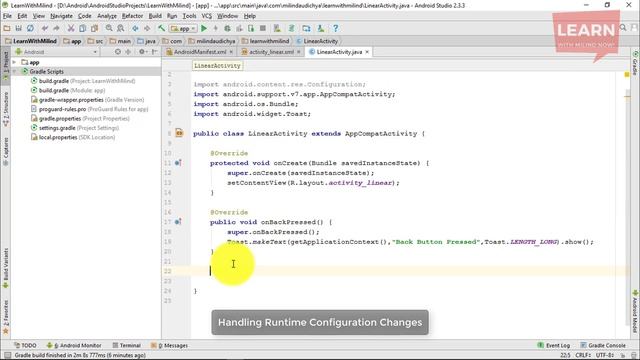Open the TODO tool window
Viewport: 640px width, 360px height.
coord(25,345)
